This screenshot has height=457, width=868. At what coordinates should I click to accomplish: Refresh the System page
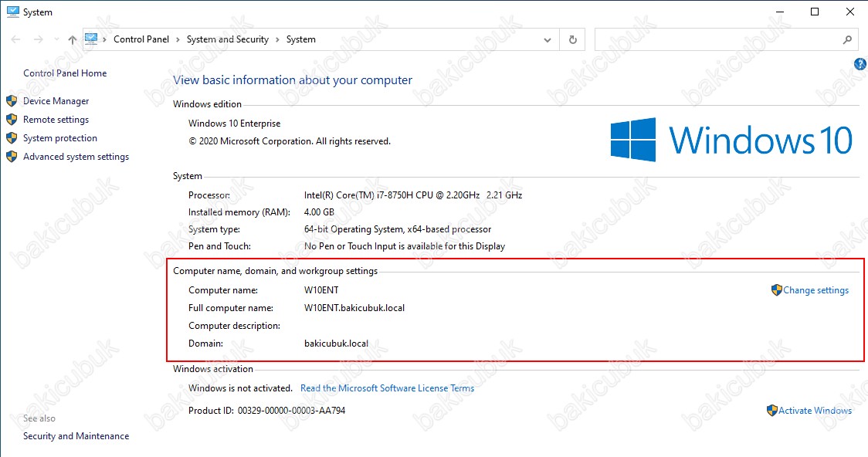[x=573, y=40]
